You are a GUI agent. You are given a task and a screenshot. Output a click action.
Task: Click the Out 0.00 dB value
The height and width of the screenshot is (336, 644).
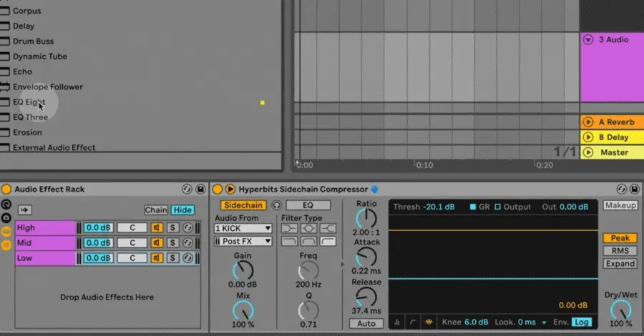574,207
